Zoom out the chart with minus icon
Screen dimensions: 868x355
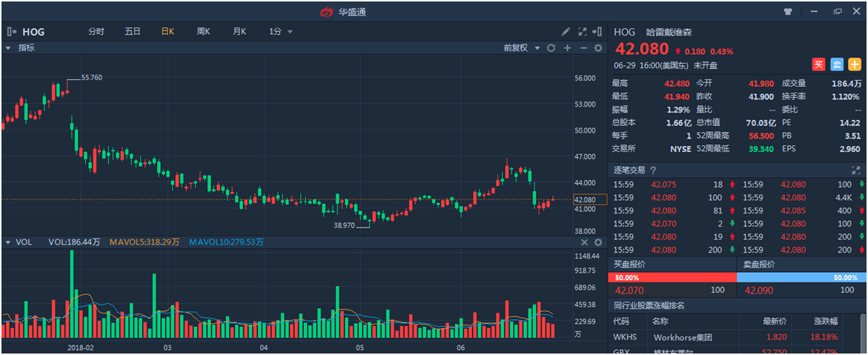pyautogui.click(x=583, y=48)
